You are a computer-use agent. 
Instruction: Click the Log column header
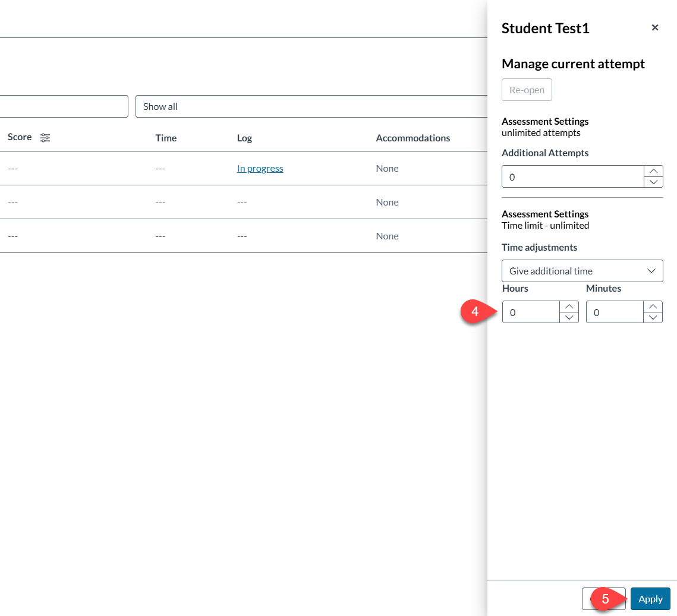point(244,138)
